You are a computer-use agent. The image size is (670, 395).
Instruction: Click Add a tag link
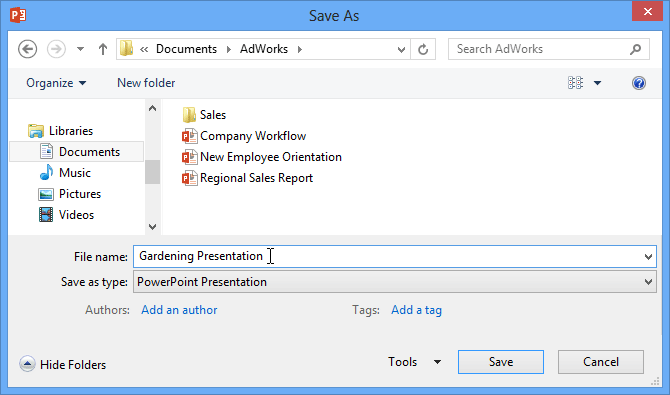416,310
